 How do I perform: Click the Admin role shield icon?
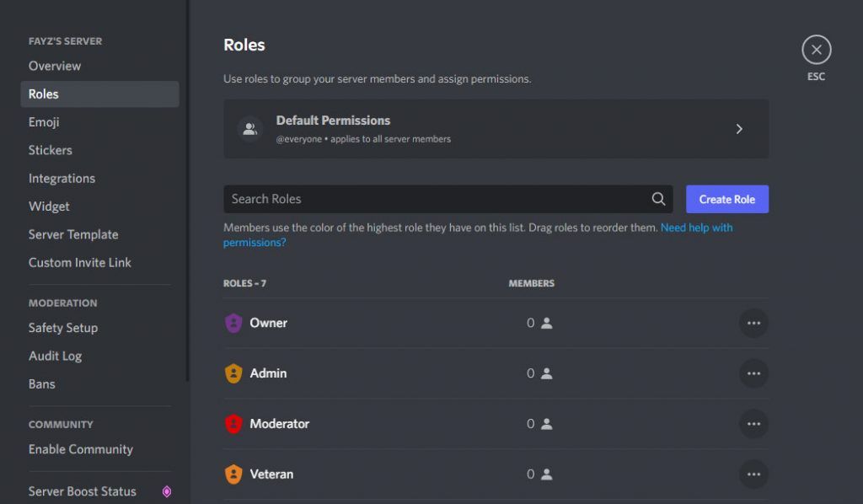(233, 373)
